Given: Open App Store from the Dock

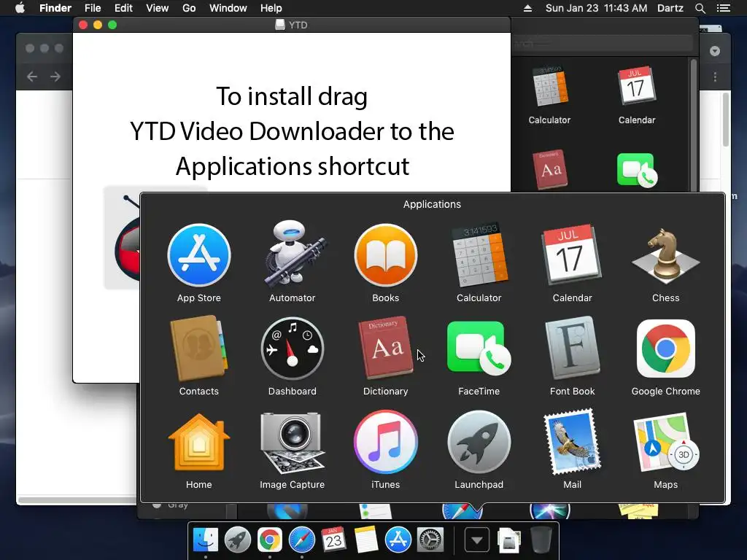Looking at the screenshot, I should pos(398,540).
